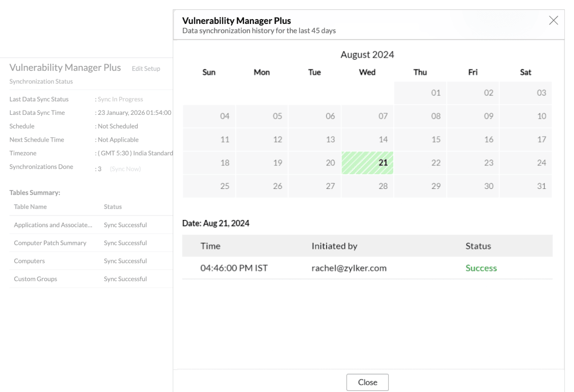The height and width of the screenshot is (392, 574).
Task: Click the Time column header
Action: click(210, 246)
